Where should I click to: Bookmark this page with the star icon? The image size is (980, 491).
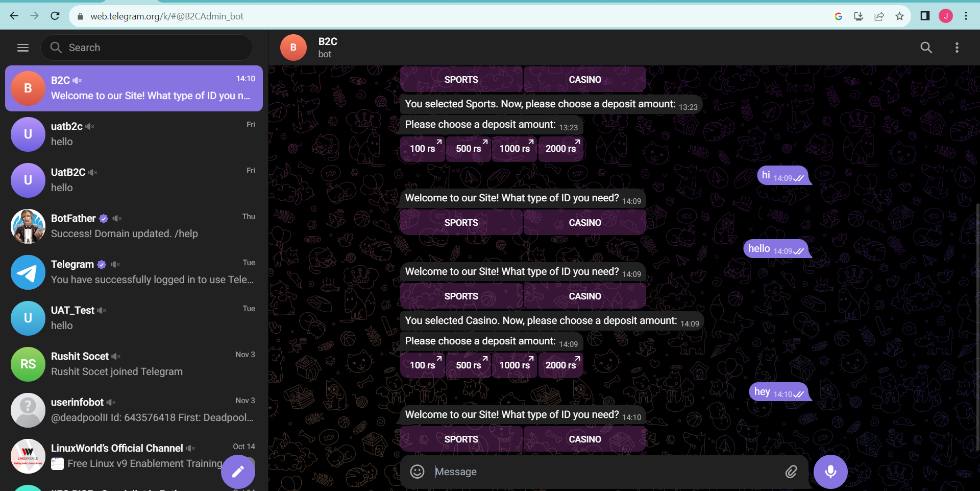[x=899, y=16]
